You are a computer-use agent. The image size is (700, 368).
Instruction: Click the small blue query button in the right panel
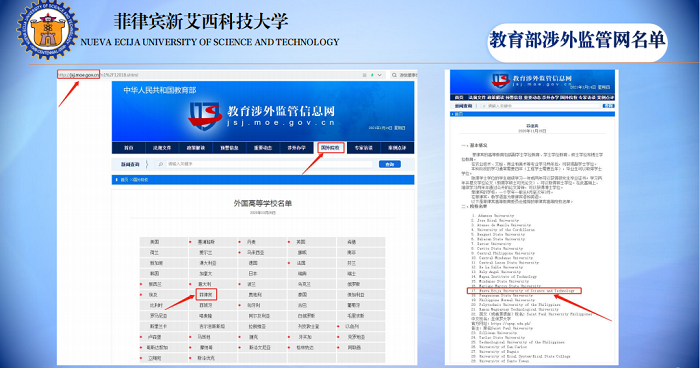pos(608,106)
